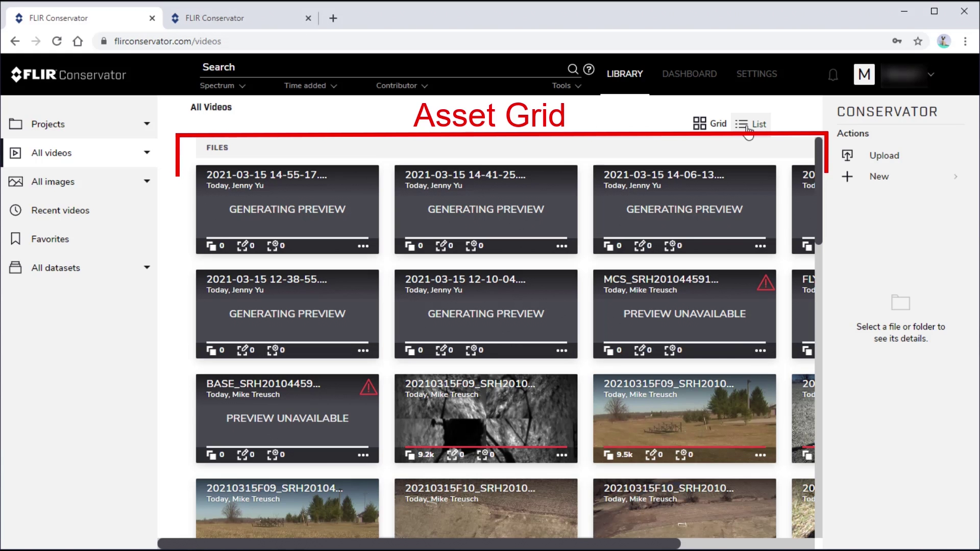
Task: Click the Upload action icon
Action: [847, 155]
